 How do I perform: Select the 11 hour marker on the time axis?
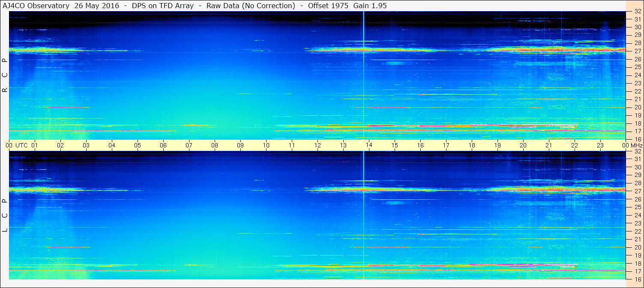coord(292,145)
